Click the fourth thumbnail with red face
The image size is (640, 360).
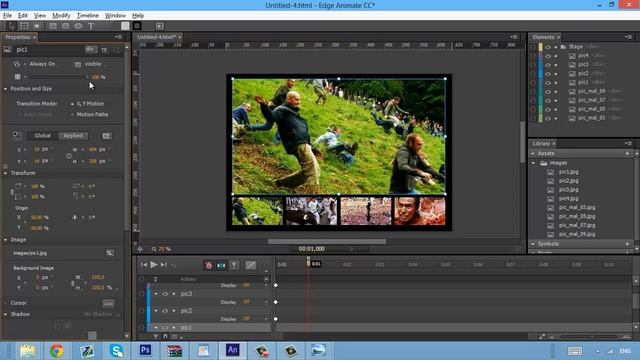tap(420, 211)
